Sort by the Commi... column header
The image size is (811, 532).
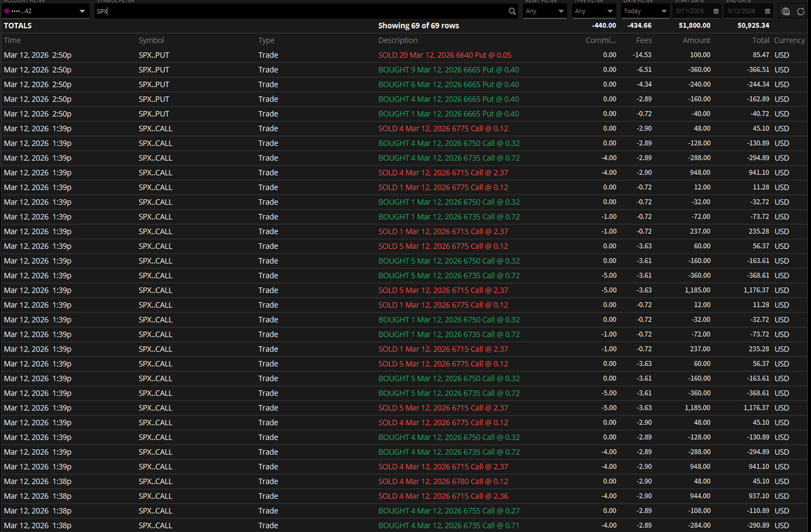pos(601,41)
